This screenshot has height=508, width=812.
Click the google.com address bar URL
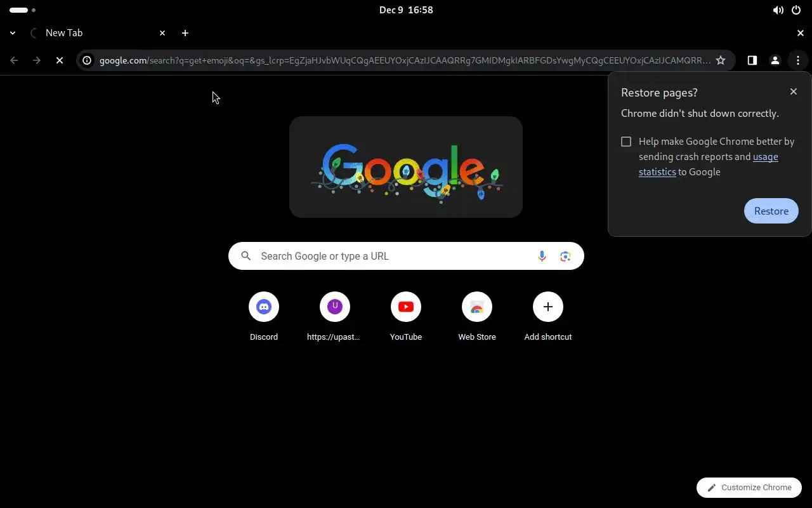(405, 60)
